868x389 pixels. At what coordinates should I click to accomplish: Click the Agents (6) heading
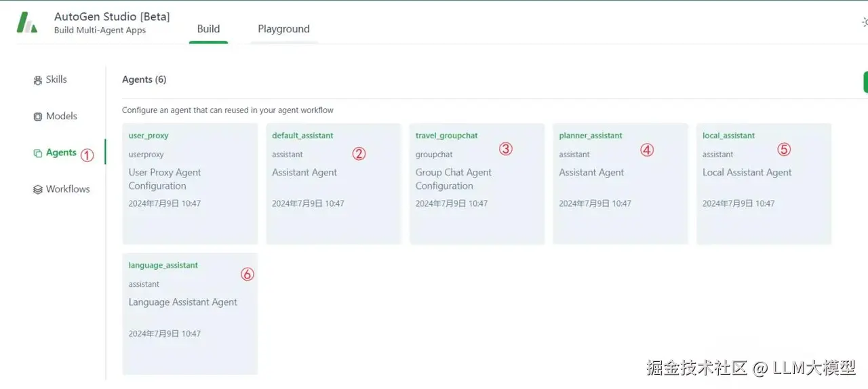point(144,79)
